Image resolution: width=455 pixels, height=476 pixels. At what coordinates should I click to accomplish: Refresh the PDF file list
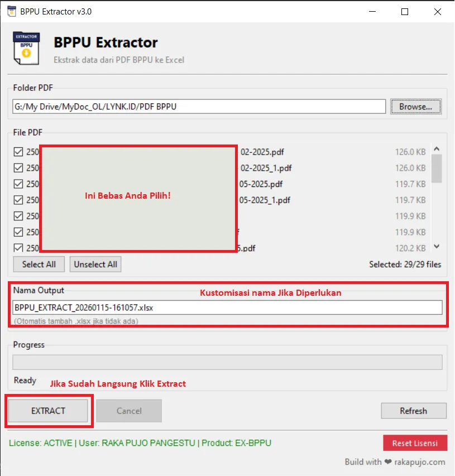(413, 411)
